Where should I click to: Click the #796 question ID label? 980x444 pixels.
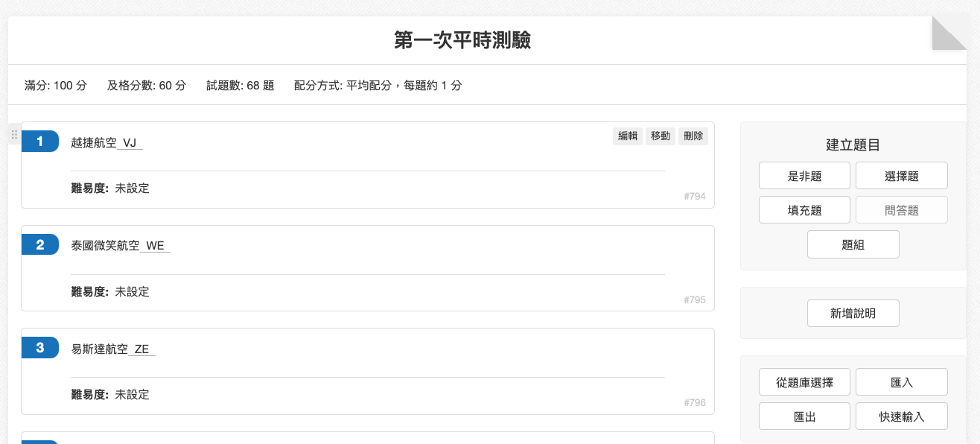click(695, 403)
